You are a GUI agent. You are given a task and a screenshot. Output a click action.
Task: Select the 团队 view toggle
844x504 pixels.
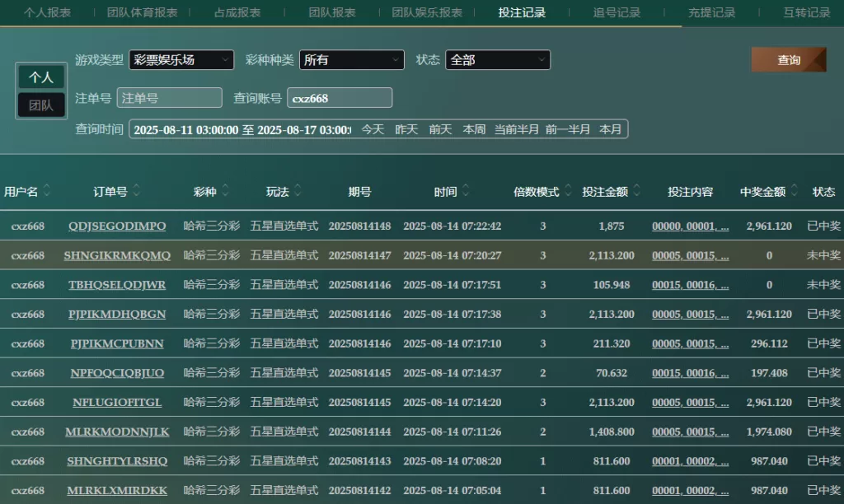pos(41,105)
